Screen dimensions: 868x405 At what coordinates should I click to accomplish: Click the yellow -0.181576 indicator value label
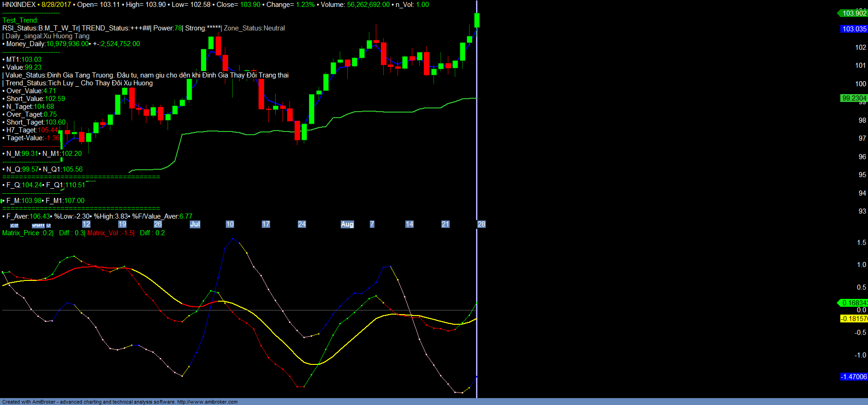click(x=854, y=319)
